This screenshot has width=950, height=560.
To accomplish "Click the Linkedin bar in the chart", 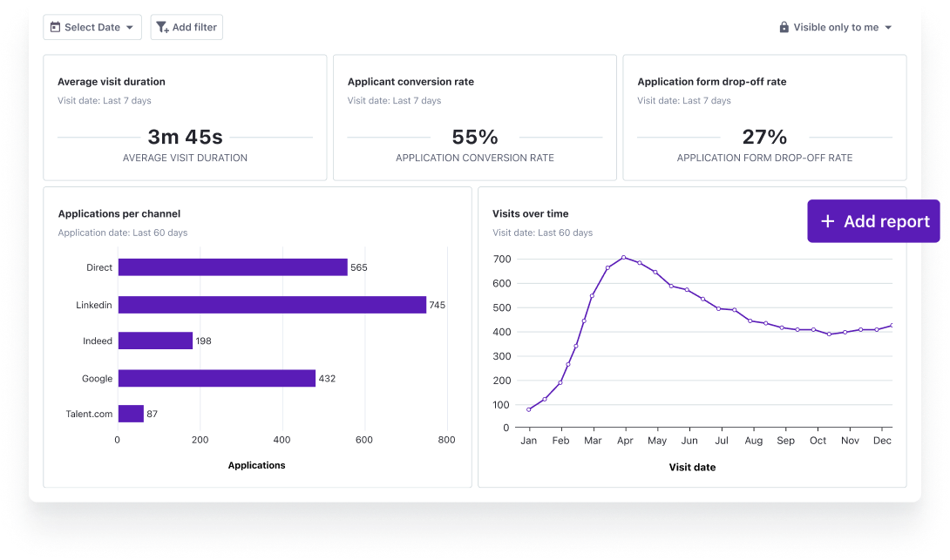I will (272, 305).
